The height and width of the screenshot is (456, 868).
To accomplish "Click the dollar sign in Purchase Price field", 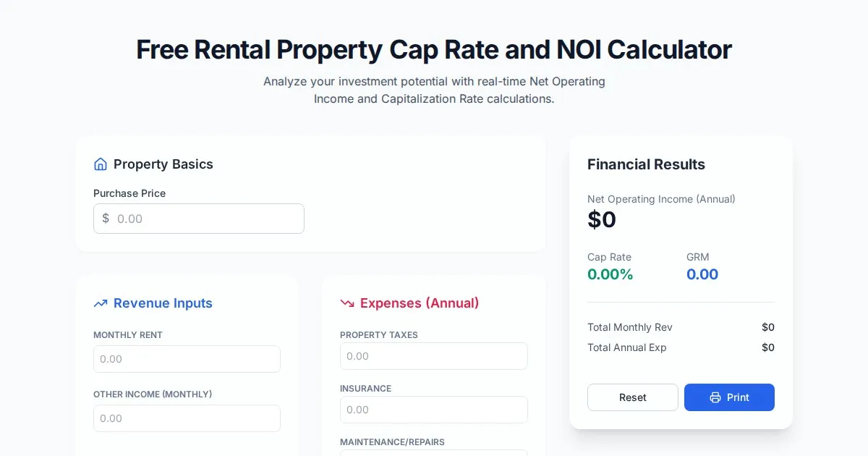I will tap(106, 219).
